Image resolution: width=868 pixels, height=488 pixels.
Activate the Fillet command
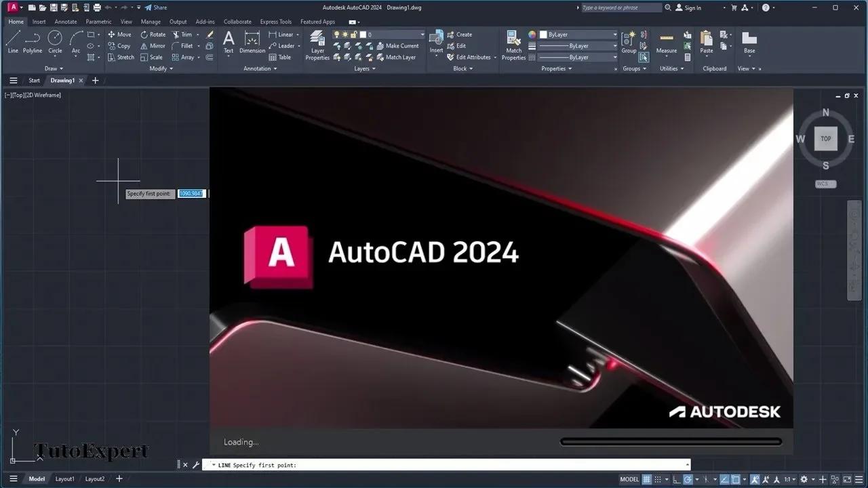182,46
